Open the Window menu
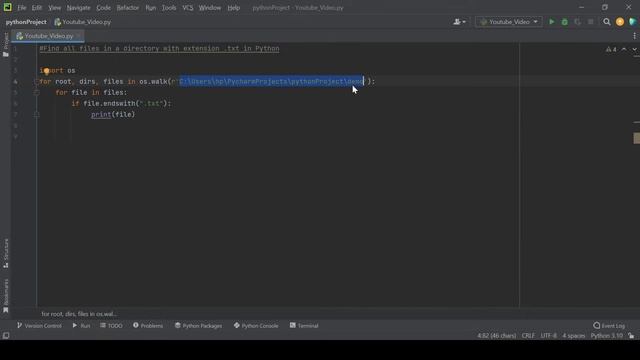The width and height of the screenshot is (640, 360). pos(210,8)
